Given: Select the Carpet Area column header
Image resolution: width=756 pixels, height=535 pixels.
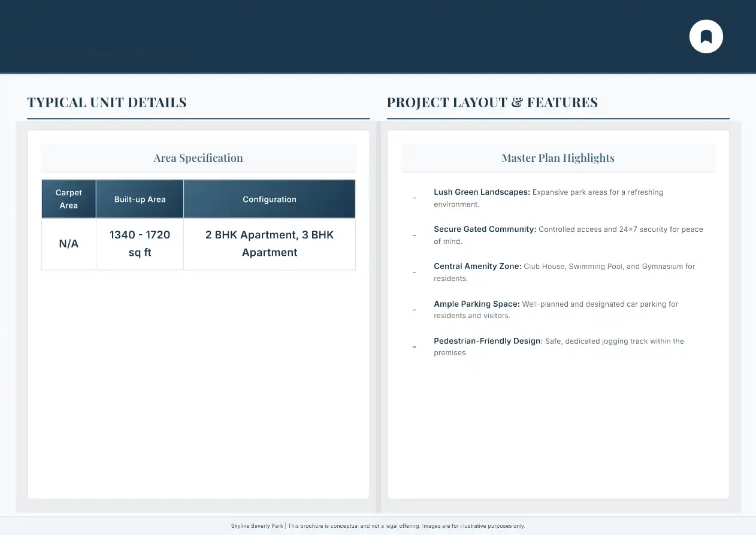Looking at the screenshot, I should click(69, 199).
